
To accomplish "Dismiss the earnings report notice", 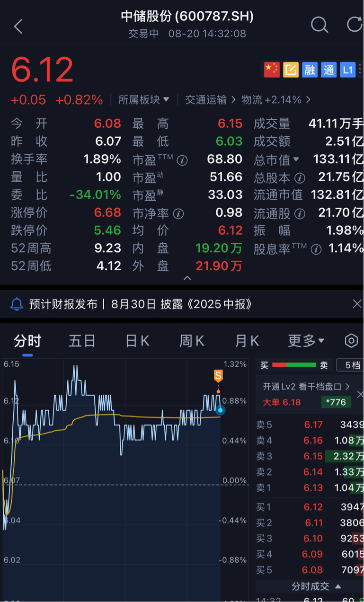I will click(x=357, y=304).
